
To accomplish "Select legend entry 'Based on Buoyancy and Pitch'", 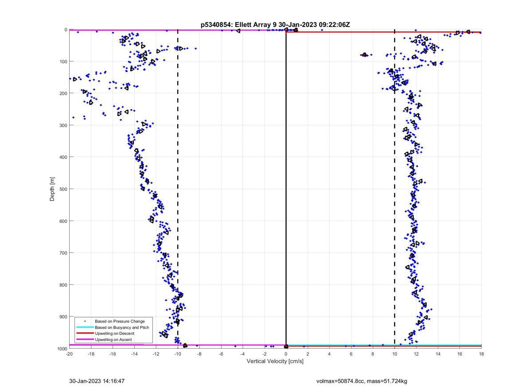I will point(122,327).
